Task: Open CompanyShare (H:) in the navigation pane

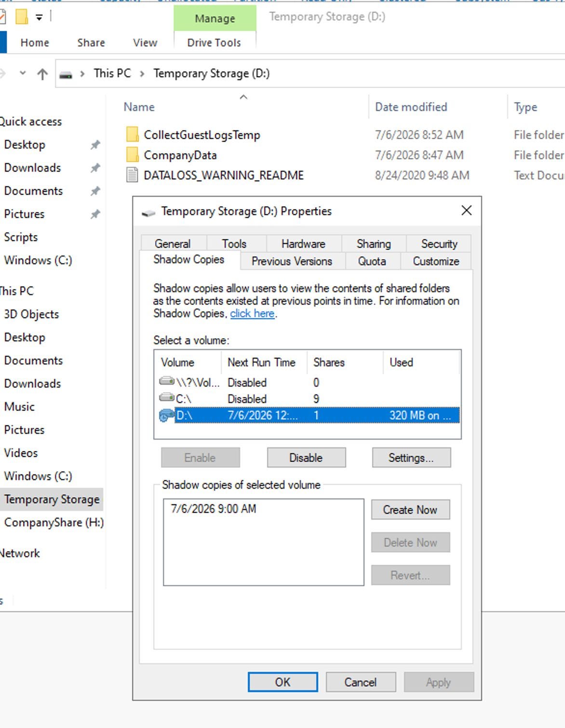Action: tap(54, 522)
